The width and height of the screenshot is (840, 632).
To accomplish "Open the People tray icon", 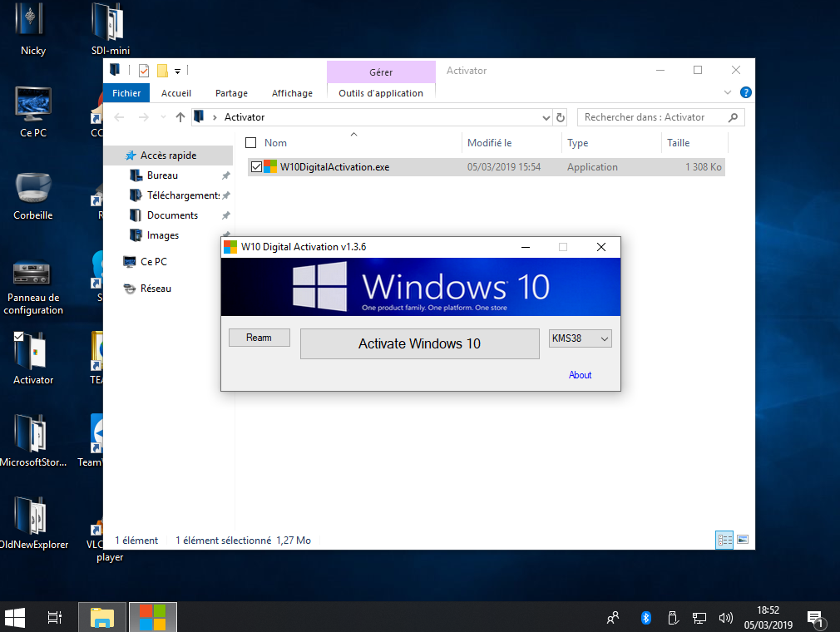I will [x=613, y=618].
